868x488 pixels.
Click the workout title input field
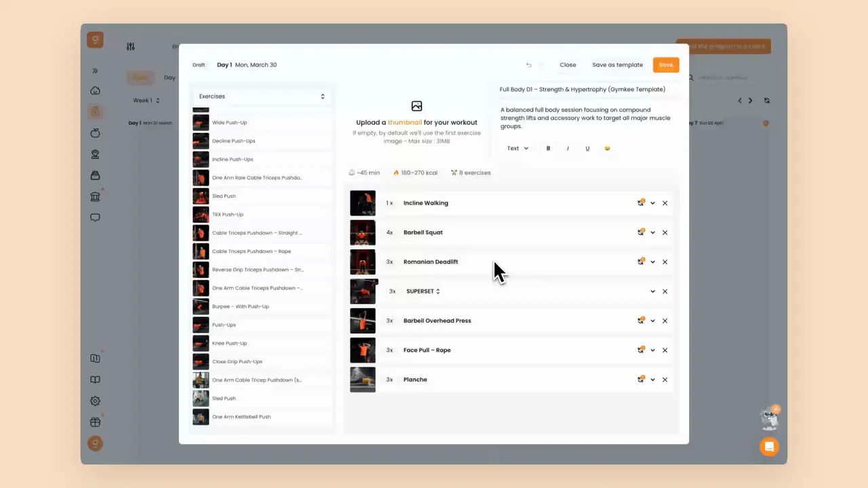click(x=588, y=89)
